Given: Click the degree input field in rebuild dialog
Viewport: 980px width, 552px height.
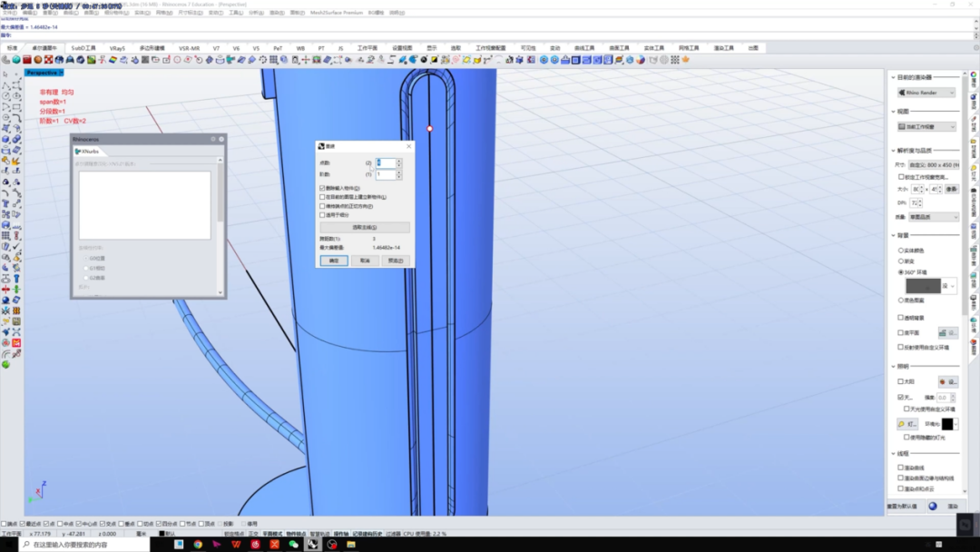Looking at the screenshot, I should point(386,174).
